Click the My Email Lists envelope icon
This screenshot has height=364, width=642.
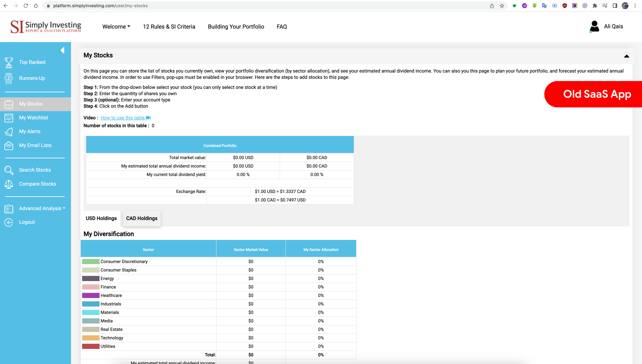(9, 145)
